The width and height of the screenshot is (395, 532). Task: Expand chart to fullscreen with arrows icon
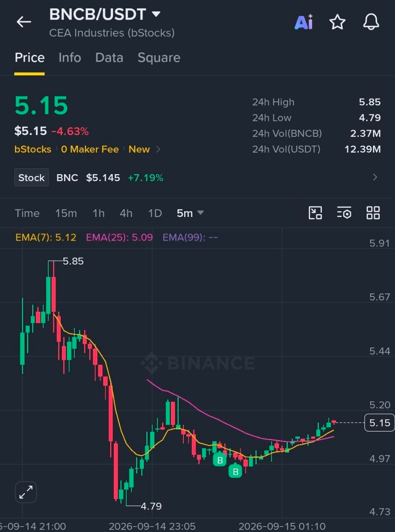26,493
